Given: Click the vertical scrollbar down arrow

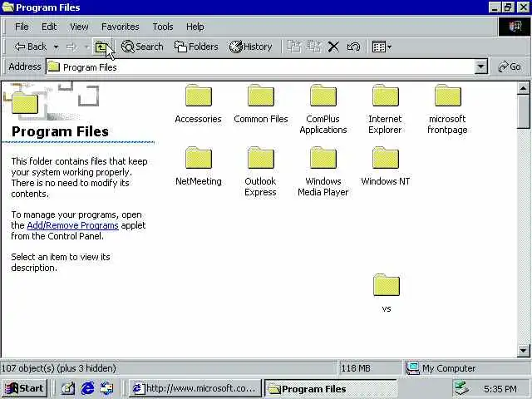Looking at the screenshot, I should [x=523, y=350].
